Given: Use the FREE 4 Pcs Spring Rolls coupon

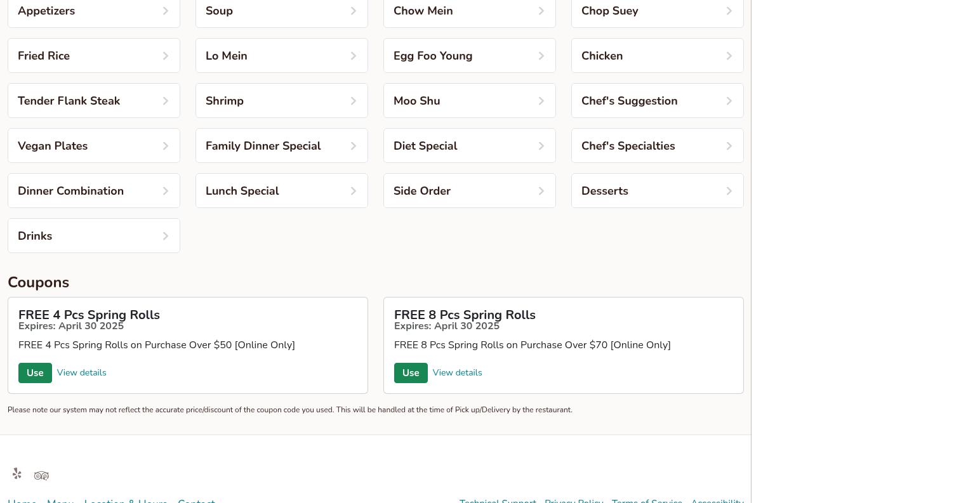Looking at the screenshot, I should 35,373.
